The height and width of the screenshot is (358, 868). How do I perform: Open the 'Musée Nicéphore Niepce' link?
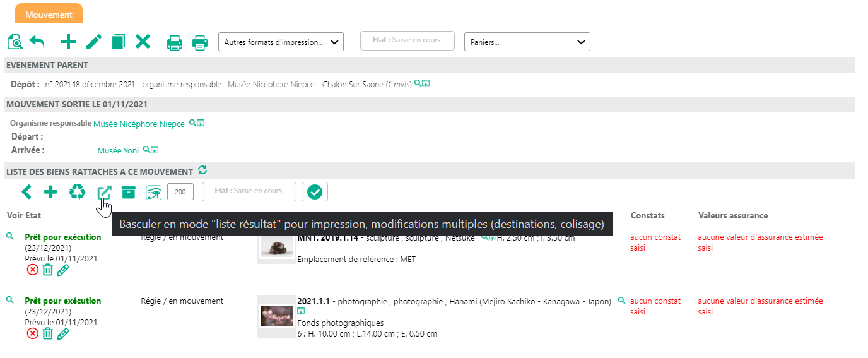(x=139, y=124)
